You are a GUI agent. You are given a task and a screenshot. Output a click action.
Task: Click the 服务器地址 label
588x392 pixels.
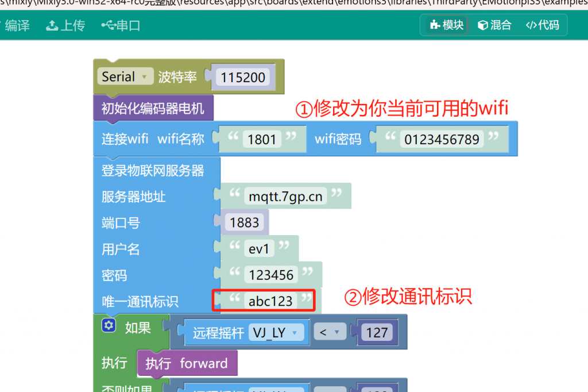(x=133, y=197)
